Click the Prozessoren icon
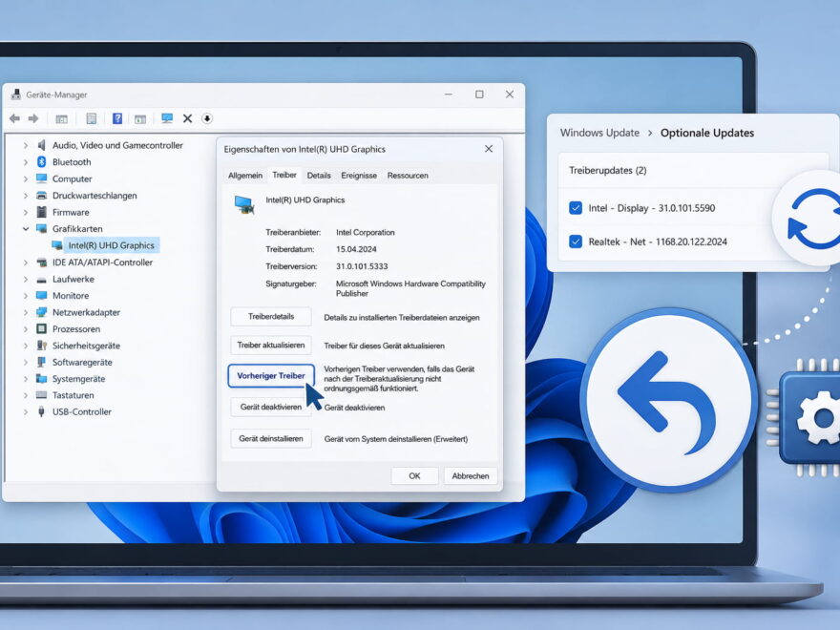Screen dimensions: 840x630 point(41,329)
